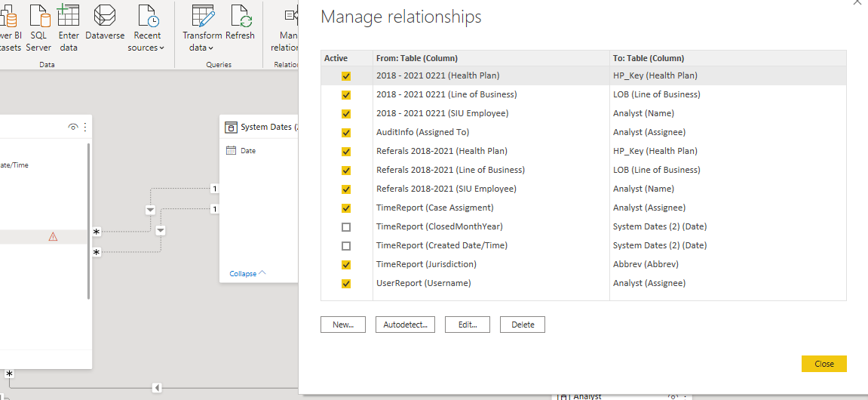Viewport: 868px width, 400px height.
Task: Click the left table card's vertical scrollbar
Action: pyautogui.click(x=88, y=220)
